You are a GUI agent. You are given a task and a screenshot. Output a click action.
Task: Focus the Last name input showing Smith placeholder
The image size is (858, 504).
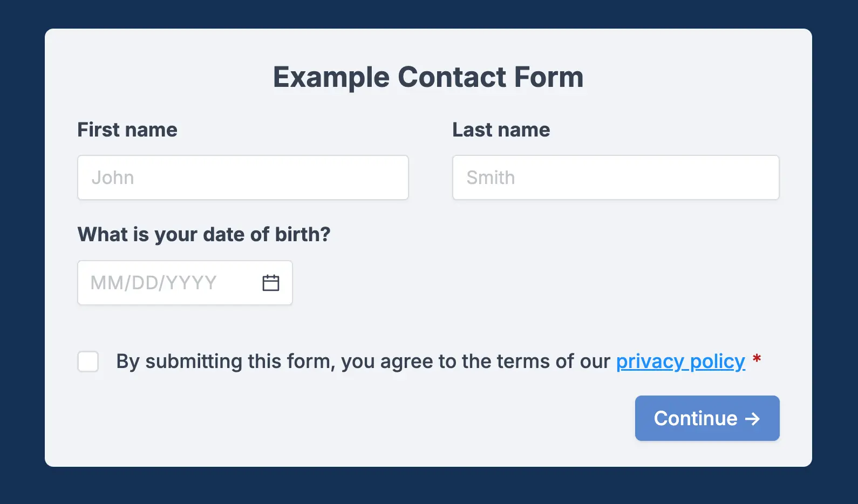pos(615,178)
